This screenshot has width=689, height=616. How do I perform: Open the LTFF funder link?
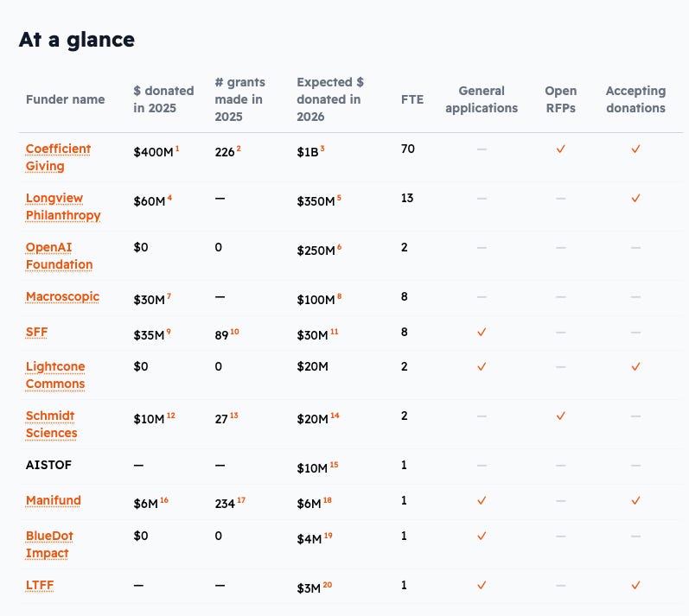tap(40, 585)
